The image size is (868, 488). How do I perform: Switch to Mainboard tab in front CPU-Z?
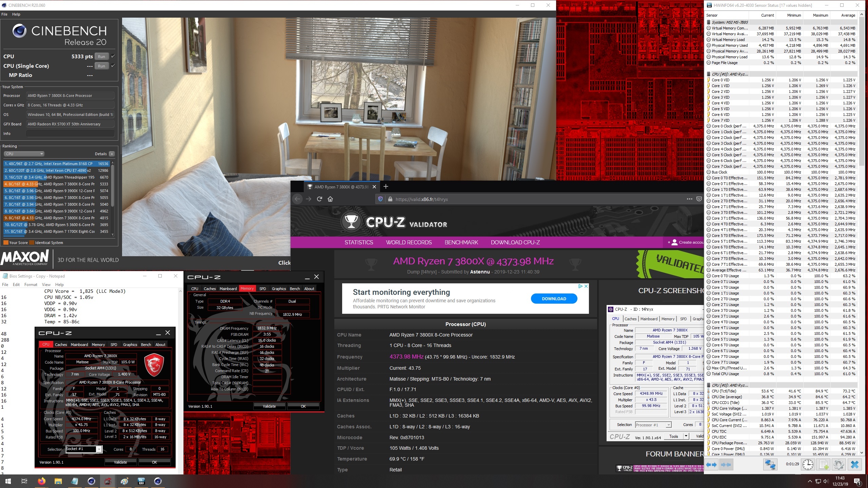click(x=79, y=345)
